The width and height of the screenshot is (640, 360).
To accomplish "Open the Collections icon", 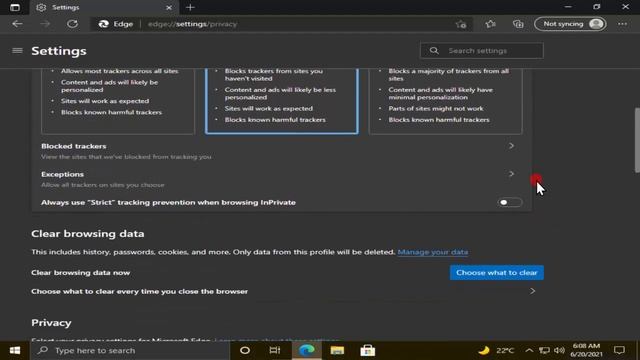I will point(518,24).
